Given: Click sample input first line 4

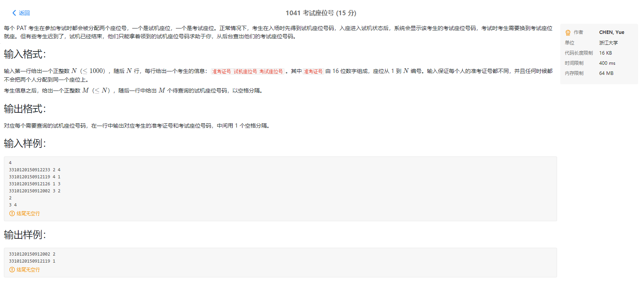Looking at the screenshot, I should tap(10, 163).
